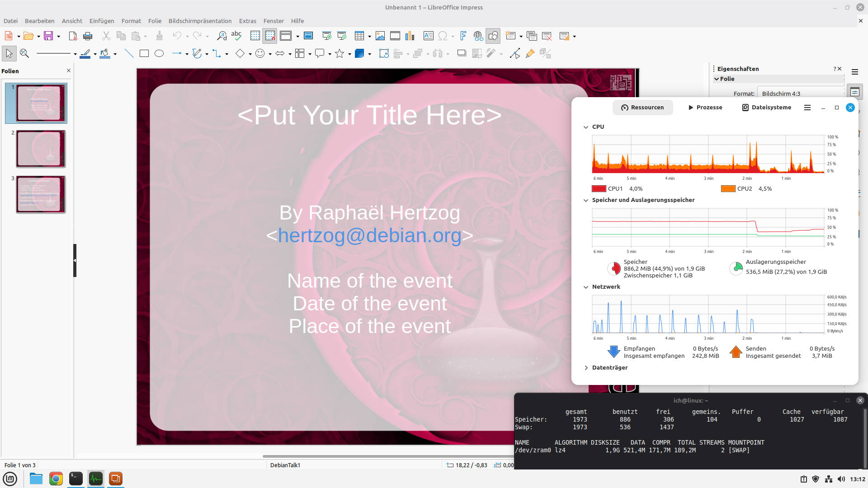Click the Insert Table icon

pos(359,36)
